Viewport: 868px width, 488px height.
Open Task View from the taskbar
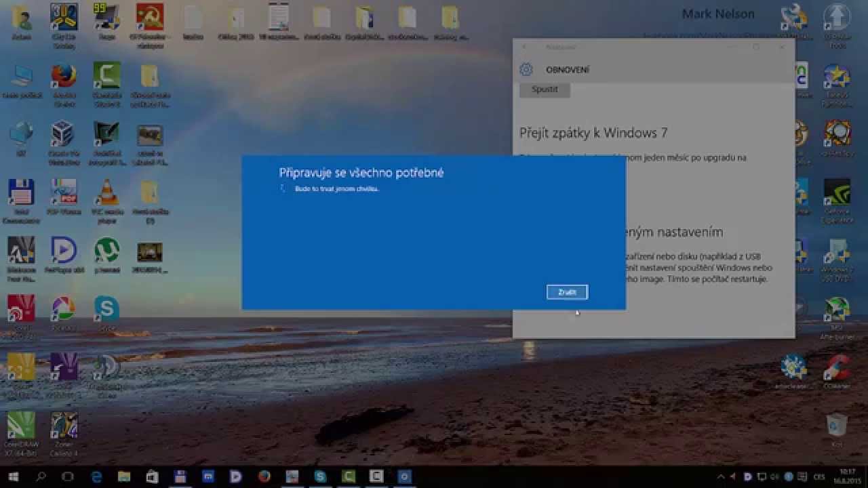click(68, 476)
